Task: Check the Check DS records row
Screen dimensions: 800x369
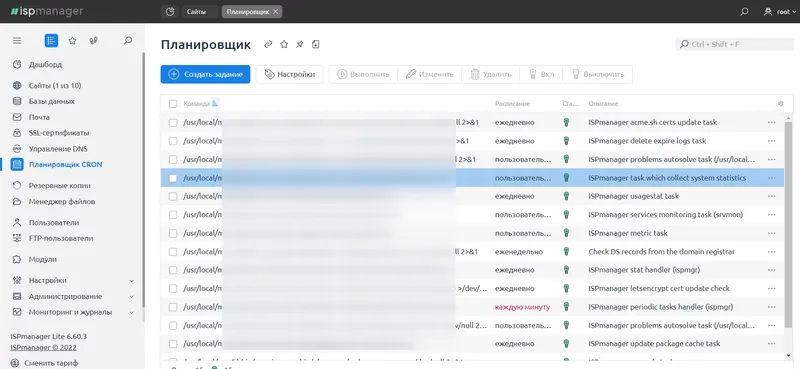Action: (173, 252)
